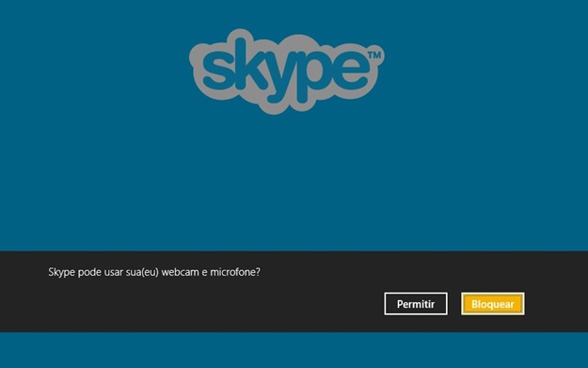Screen dimensions: 588x368
Task: Block Skype microphone access via Bloquear
Action: (x=493, y=304)
